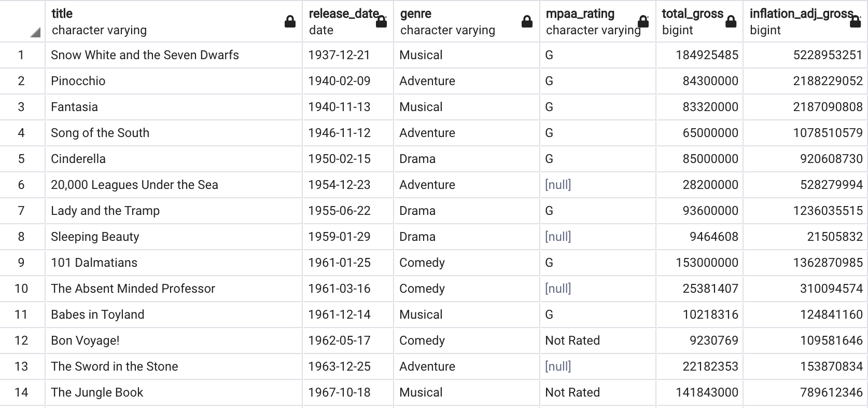Click the lock icon in mpaa_rating header
868x408 pixels.
[x=643, y=22]
